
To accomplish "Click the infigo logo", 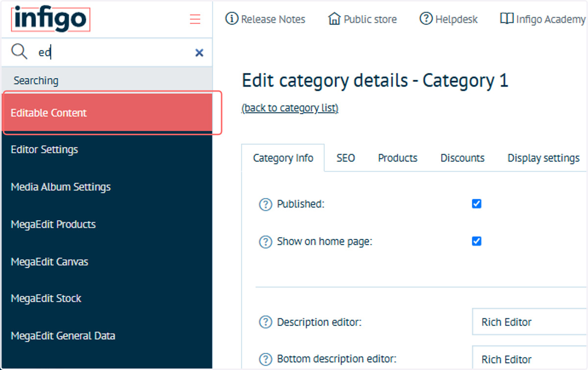I will [50, 20].
